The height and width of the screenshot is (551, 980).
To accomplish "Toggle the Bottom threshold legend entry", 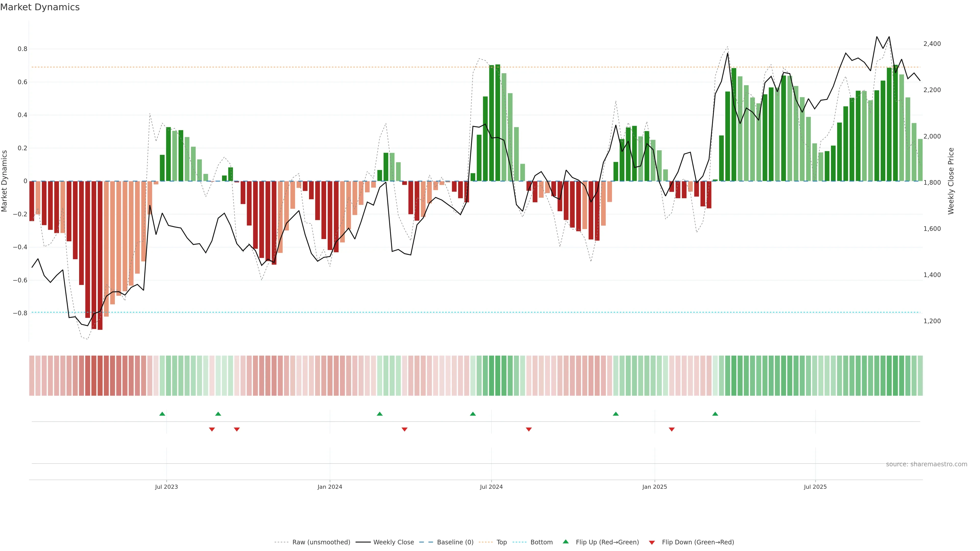I will pos(541,542).
